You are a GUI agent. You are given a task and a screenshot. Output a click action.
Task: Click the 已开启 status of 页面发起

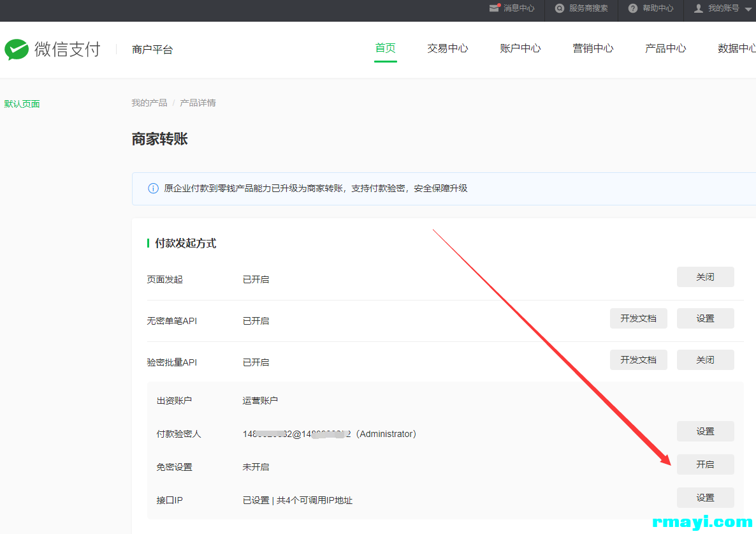pos(256,279)
